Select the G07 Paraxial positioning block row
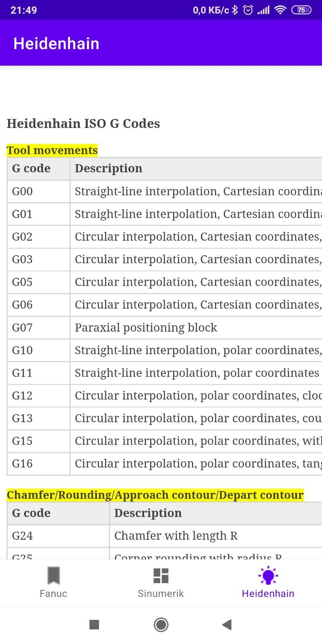322x644 pixels. [165, 328]
